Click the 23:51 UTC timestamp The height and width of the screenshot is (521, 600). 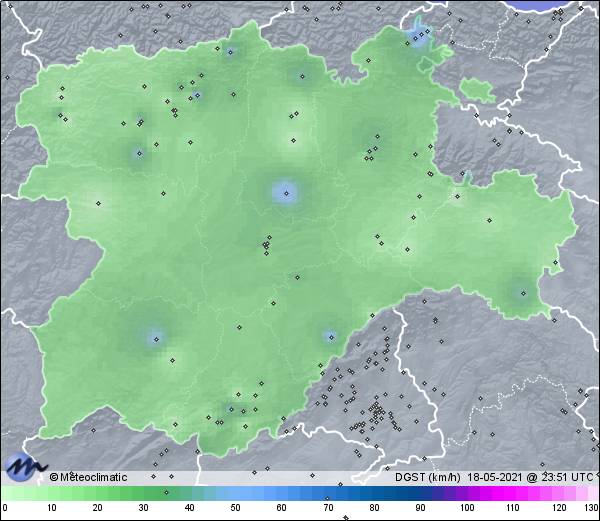click(566, 477)
